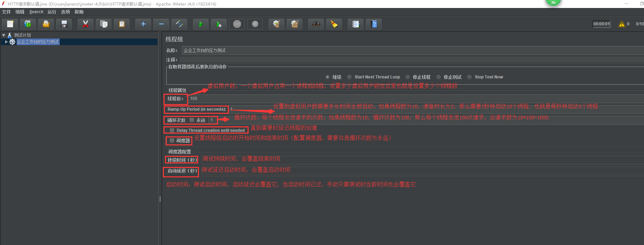
Task: Open the Search menu
Action: [36, 12]
